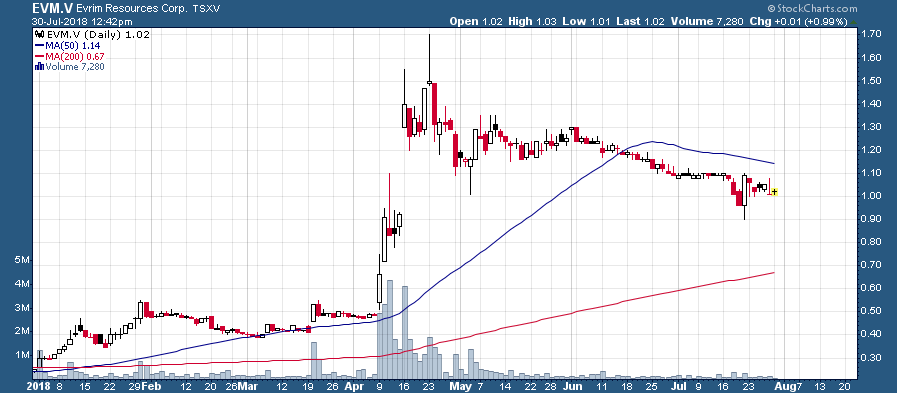Click the volume bars icon in the legend
This screenshot has width=897, height=393.
39,66
